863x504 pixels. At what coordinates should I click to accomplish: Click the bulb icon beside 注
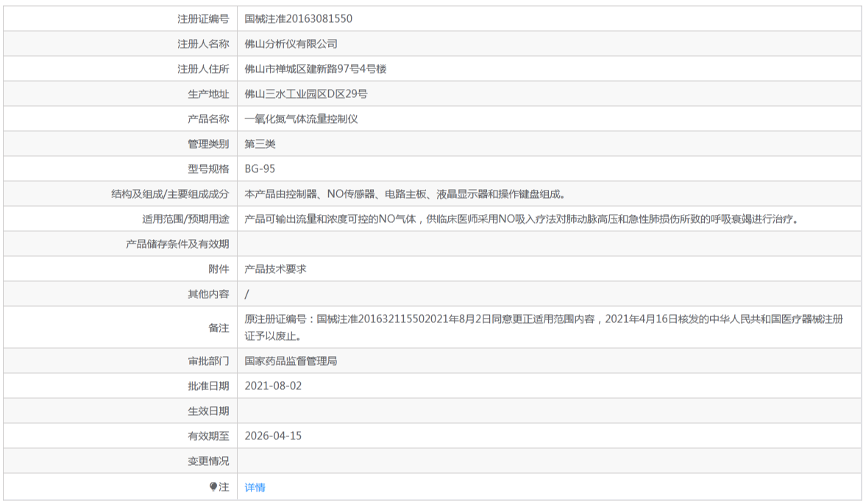[x=213, y=487]
